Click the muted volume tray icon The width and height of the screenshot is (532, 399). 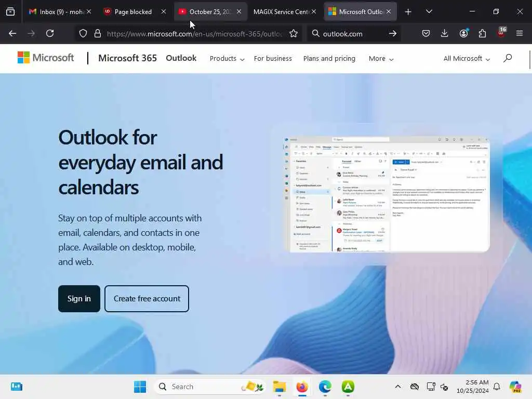(444, 387)
